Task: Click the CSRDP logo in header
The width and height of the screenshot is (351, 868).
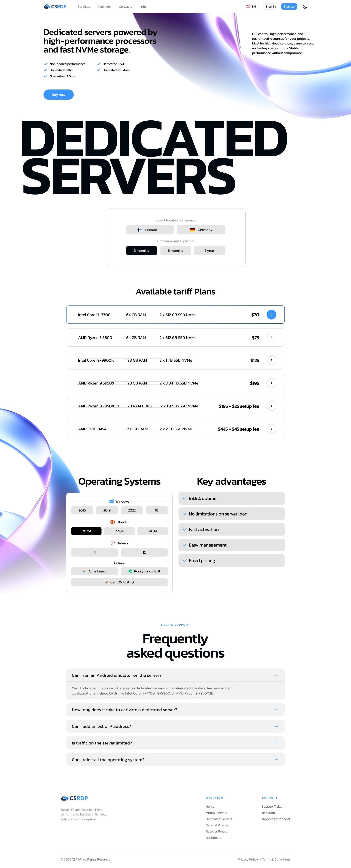Action: pos(55,6)
